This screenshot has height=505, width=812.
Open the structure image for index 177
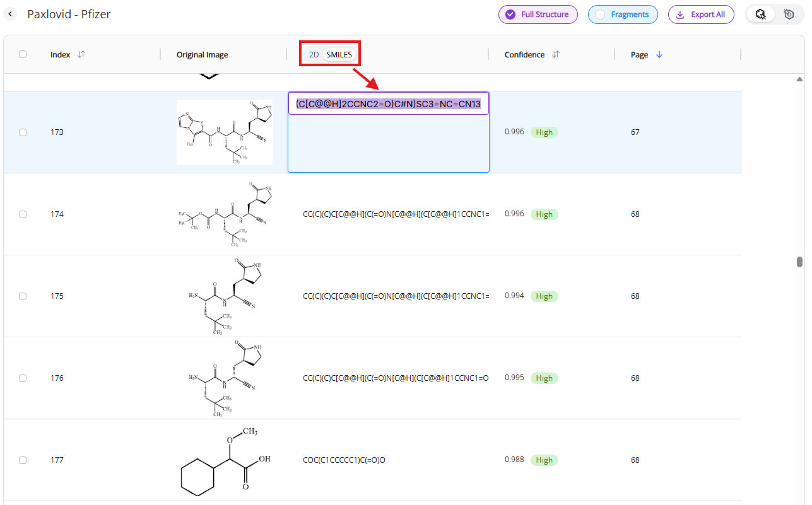coord(225,460)
